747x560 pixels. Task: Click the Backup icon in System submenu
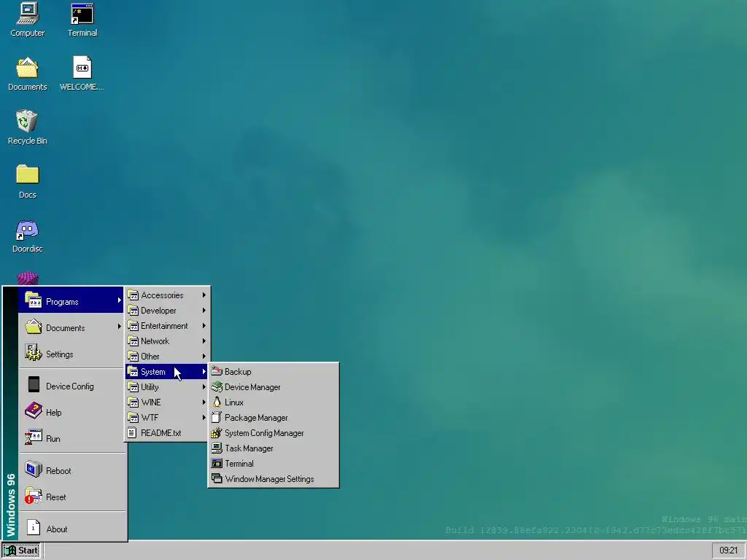coord(217,371)
